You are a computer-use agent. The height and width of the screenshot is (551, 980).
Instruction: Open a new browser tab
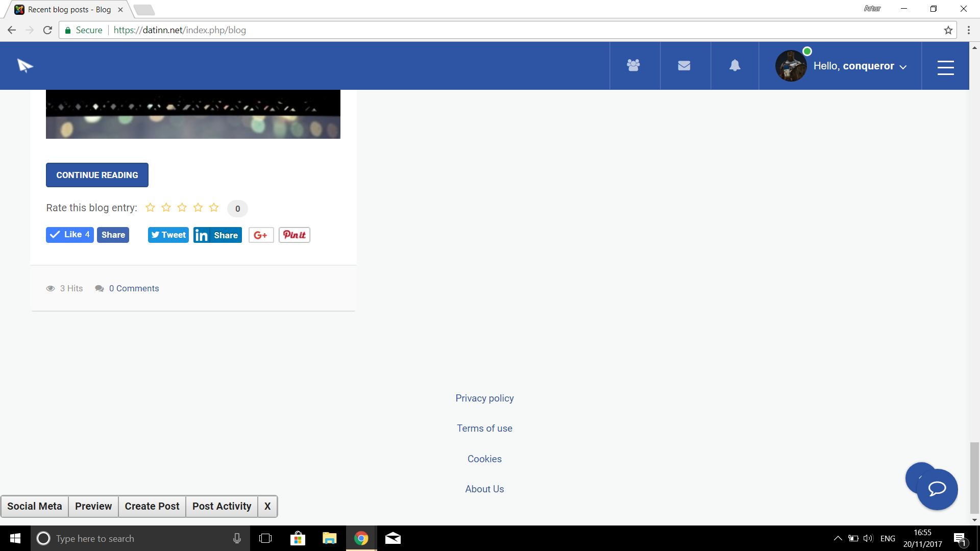pos(144,10)
